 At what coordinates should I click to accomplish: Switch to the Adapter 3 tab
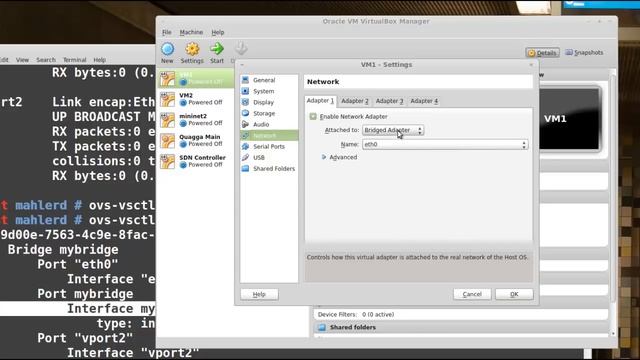(389, 101)
